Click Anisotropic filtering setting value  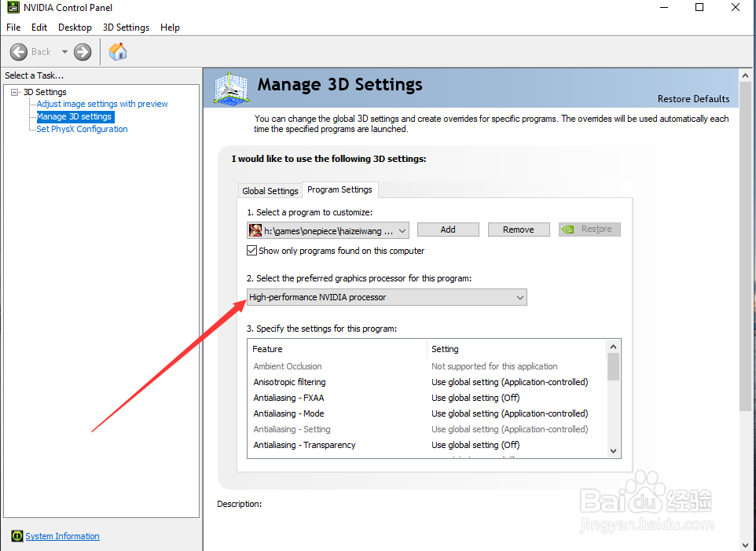[509, 382]
